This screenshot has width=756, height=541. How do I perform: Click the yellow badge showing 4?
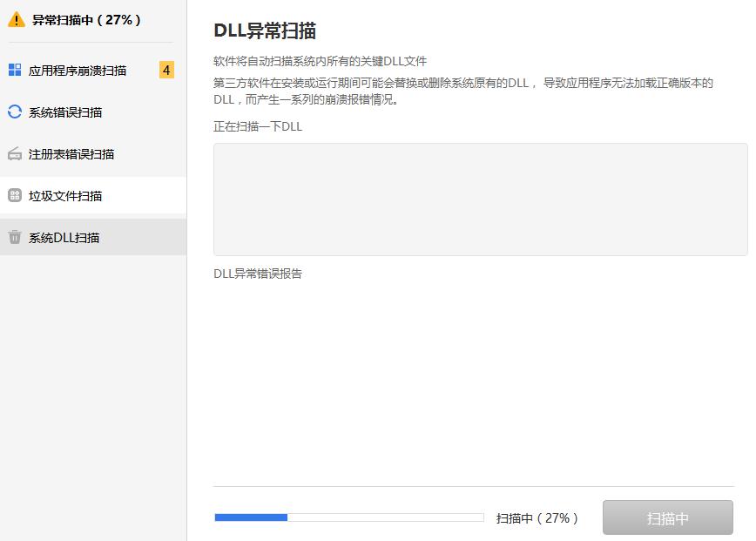click(165, 69)
